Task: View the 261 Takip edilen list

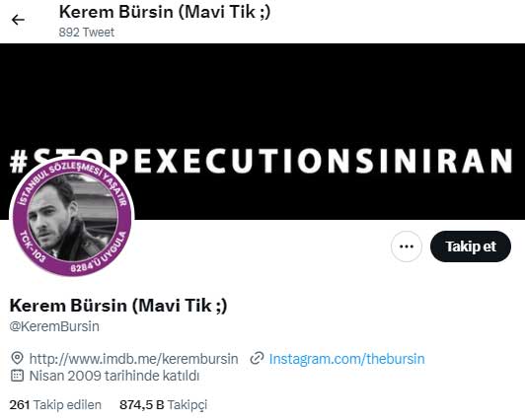Action: (55, 404)
